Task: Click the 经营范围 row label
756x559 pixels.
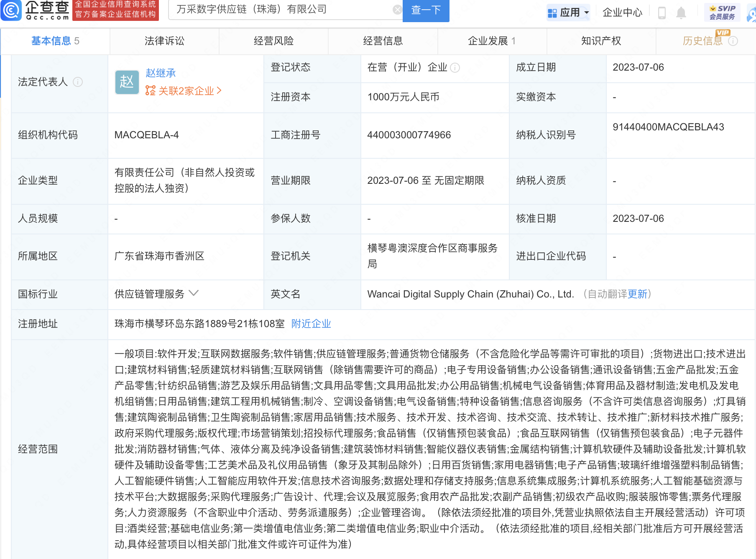Action: pyautogui.click(x=38, y=449)
